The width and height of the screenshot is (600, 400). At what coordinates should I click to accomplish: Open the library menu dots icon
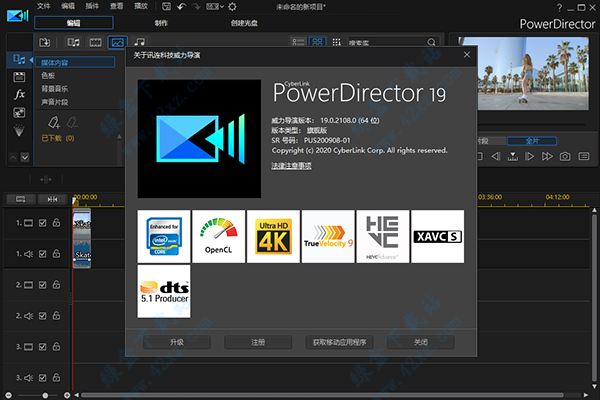pos(336,42)
